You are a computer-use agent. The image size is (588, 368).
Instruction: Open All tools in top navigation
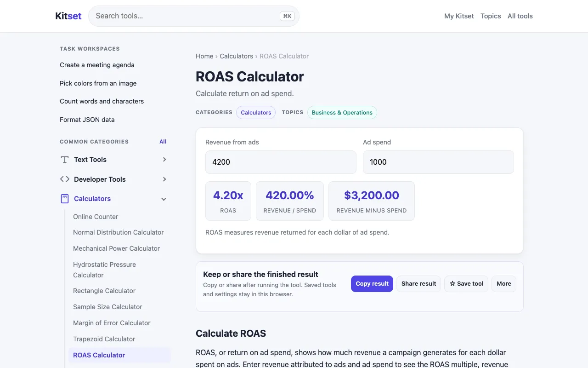[x=520, y=16]
